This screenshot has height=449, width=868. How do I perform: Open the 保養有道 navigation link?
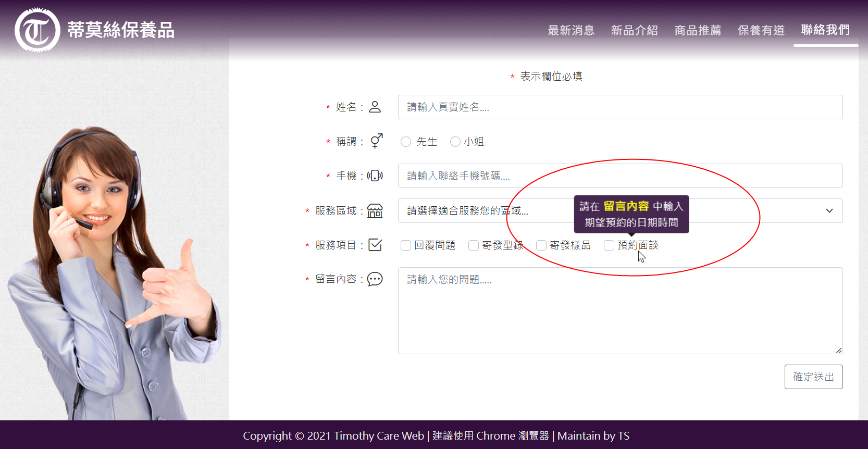761,30
